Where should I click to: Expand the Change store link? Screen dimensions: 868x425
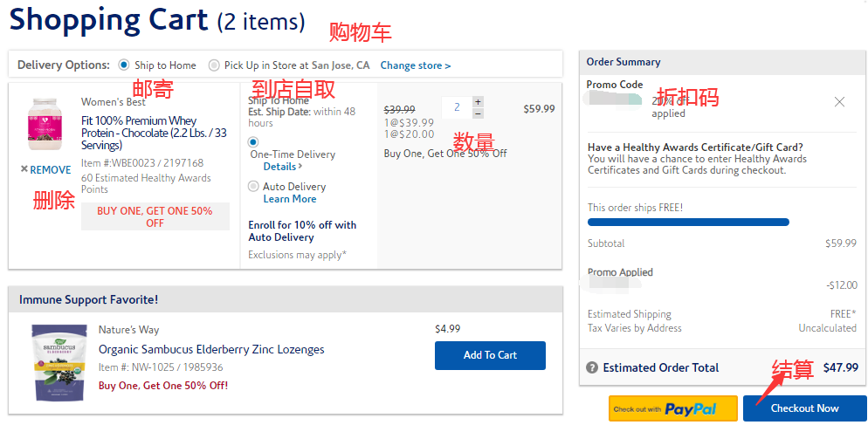coord(416,65)
